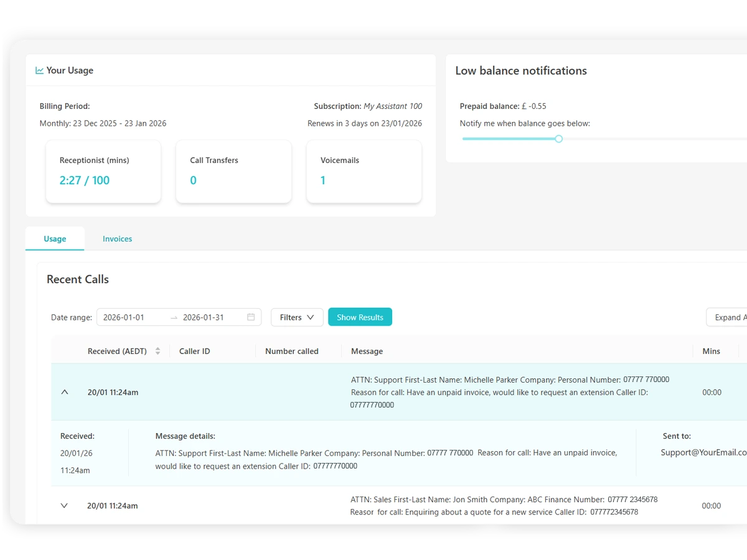The image size is (747, 560).
Task: Click the start date field 2026-01-01
Action: click(x=131, y=317)
